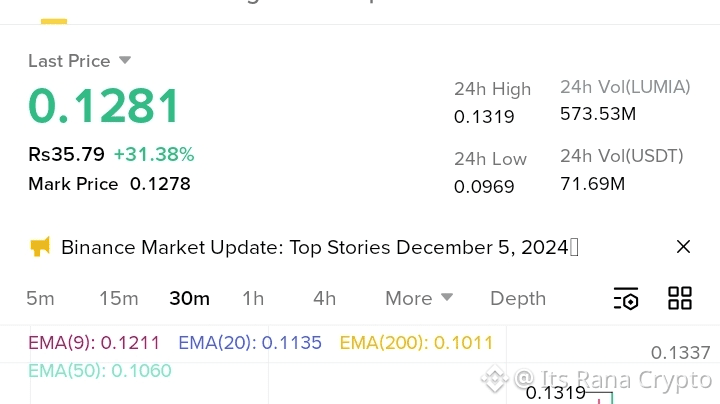Select the 5m timeframe
This screenshot has width=720, height=404.
(x=40, y=298)
